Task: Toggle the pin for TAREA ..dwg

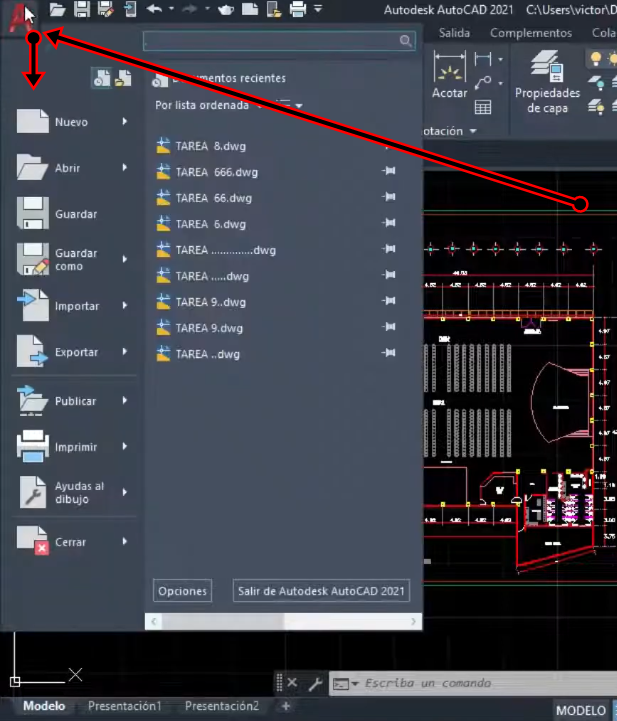Action: (388, 353)
